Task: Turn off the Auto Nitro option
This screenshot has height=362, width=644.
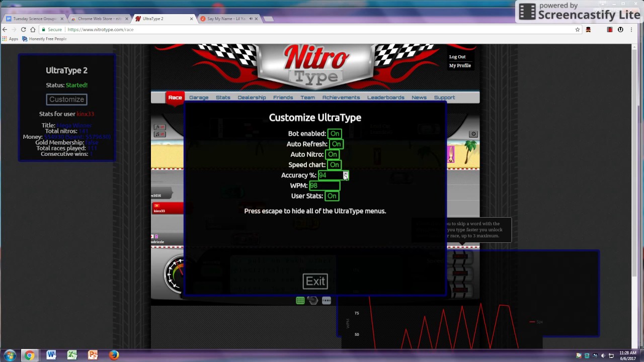Action: pos(332,154)
